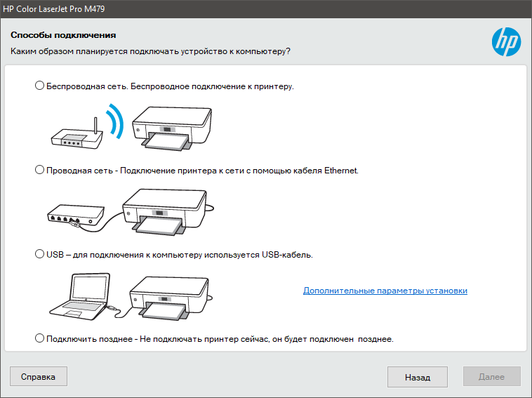Open the 'Дополнительные параметры установки' link

[385, 291]
